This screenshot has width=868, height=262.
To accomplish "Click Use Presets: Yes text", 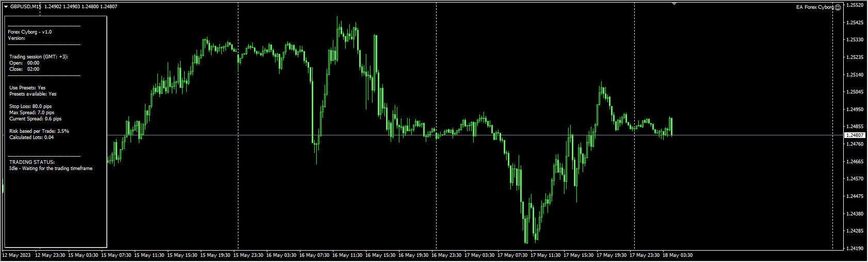I will tap(27, 88).
